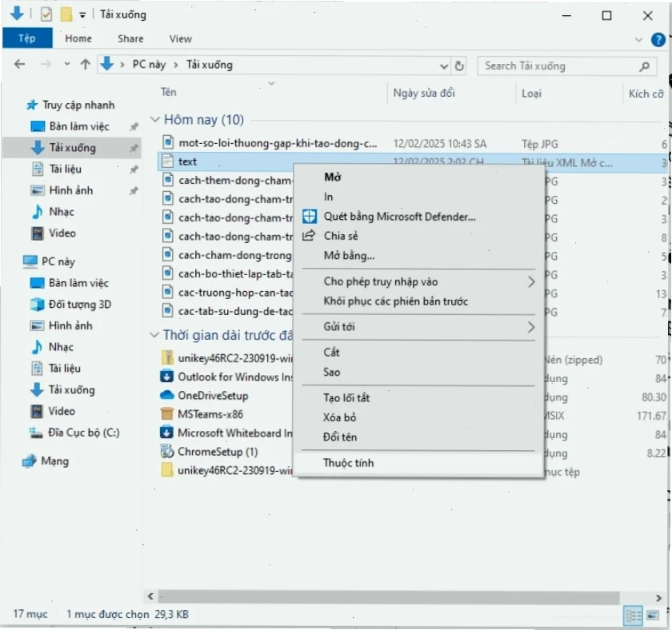This screenshot has height=630, width=672.
Task: Select file mot-so-loi-thuong-gap-khi-tao-dong-c...
Action: (278, 143)
